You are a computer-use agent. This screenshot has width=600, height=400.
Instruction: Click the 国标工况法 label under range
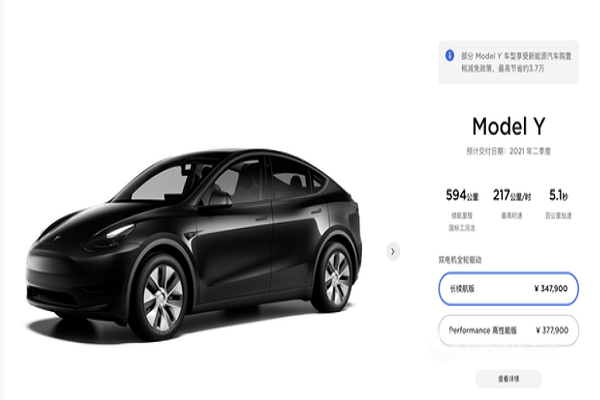pyautogui.click(x=462, y=228)
